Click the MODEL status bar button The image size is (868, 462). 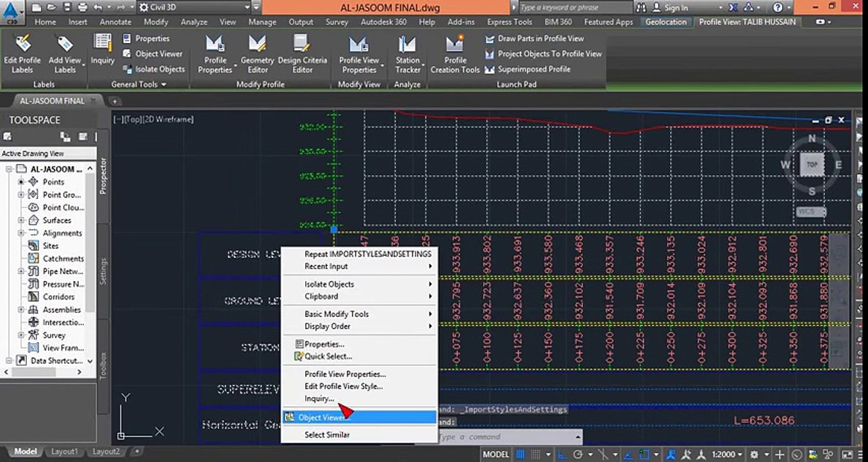click(496, 454)
